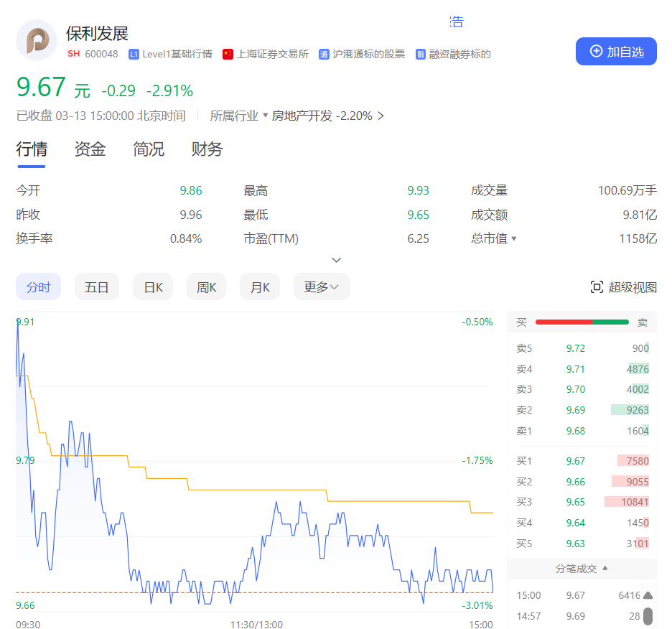
Task: Click the 卖1 order row at 9.68
Action: [582, 431]
